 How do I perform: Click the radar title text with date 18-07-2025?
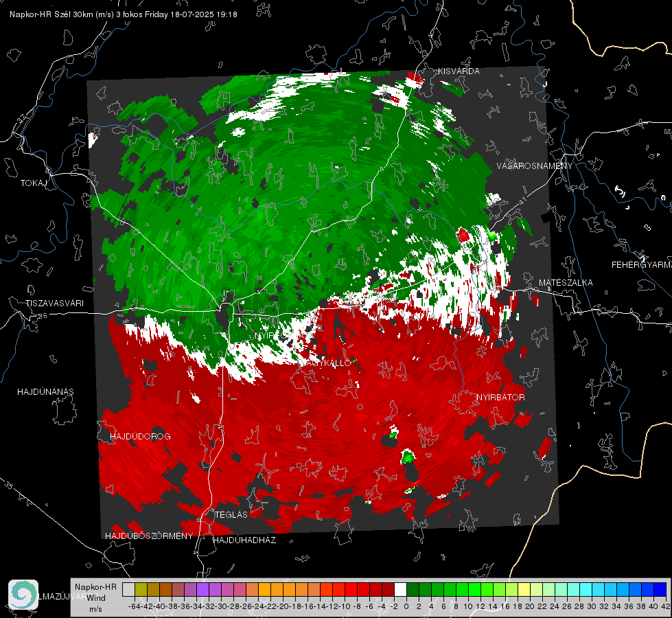pyautogui.click(x=124, y=14)
